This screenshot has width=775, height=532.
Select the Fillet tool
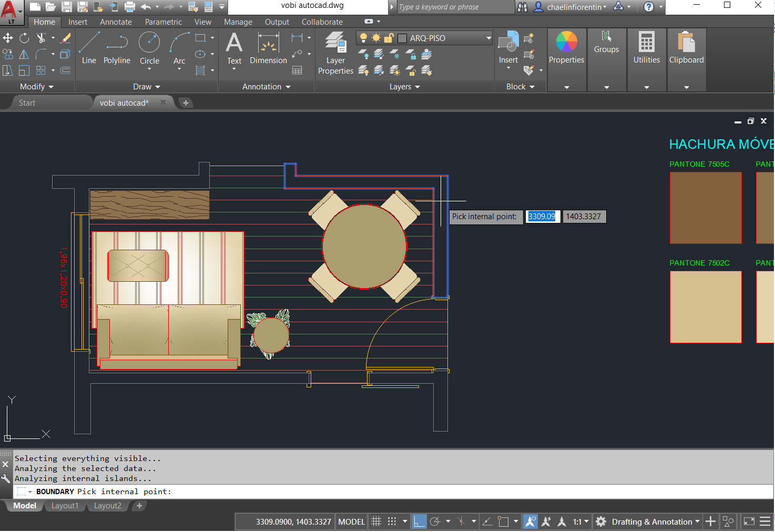pos(41,54)
